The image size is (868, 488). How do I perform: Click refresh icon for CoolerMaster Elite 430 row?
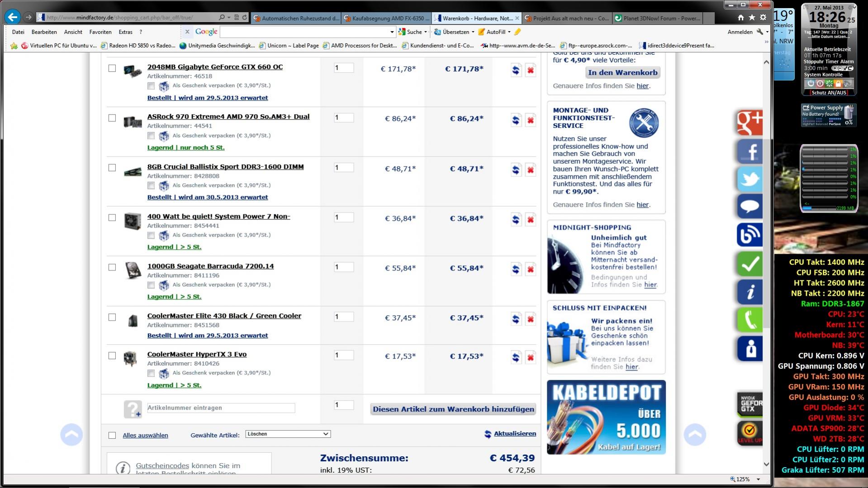point(516,319)
